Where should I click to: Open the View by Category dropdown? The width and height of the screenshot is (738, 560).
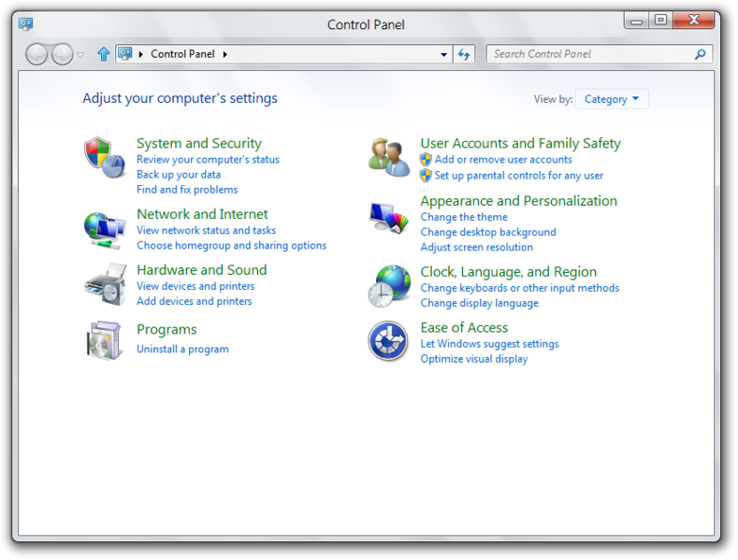[x=612, y=99]
